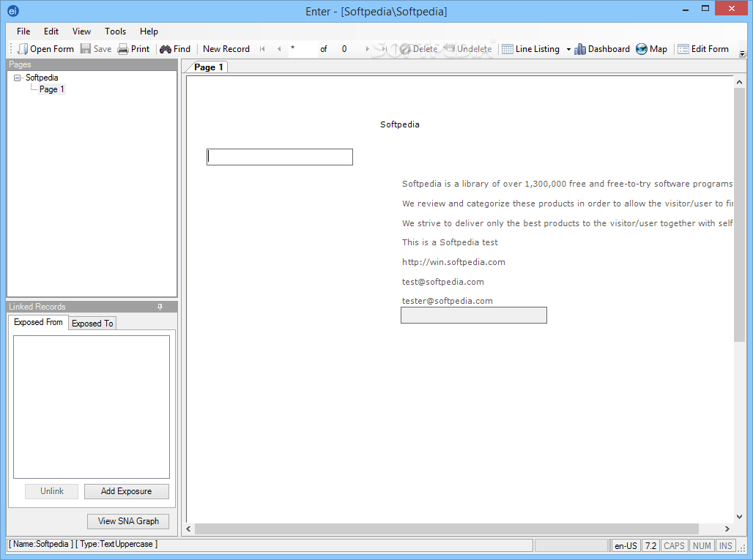The image size is (753, 560).
Task: Click the 7.2 version status entry
Action: coord(650,545)
